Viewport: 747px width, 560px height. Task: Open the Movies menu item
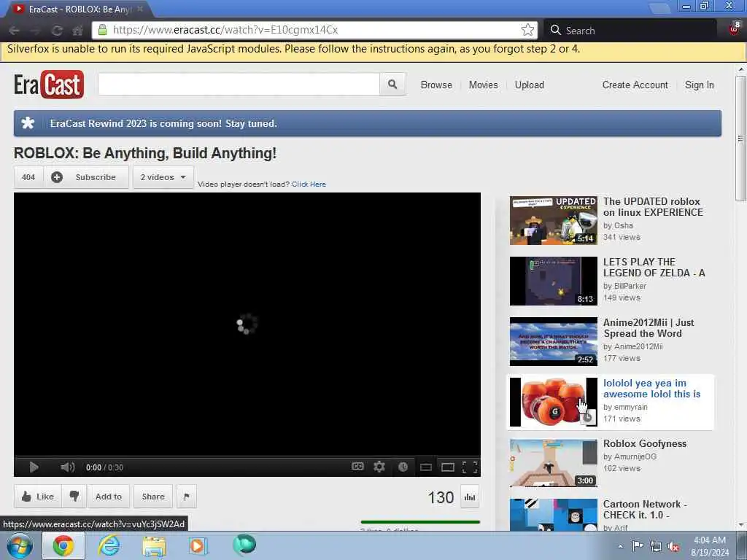[483, 85]
